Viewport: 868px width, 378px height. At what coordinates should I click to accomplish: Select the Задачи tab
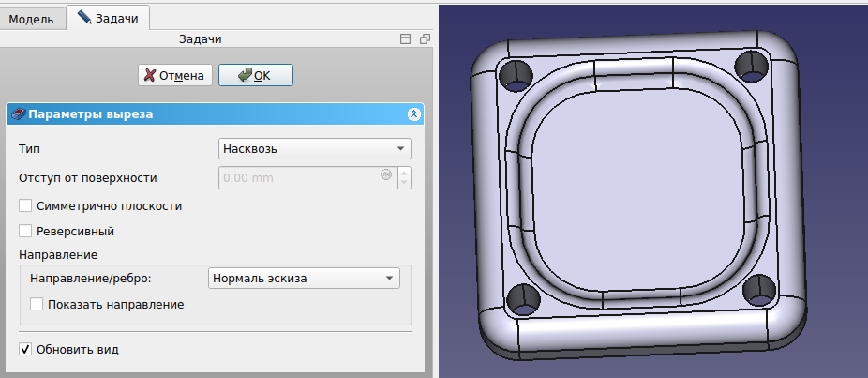(x=108, y=18)
